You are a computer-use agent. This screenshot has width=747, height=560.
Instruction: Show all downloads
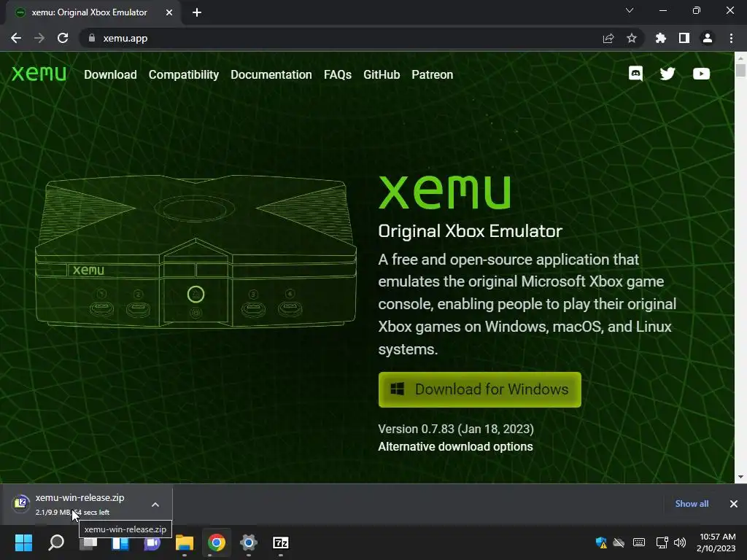(x=692, y=504)
